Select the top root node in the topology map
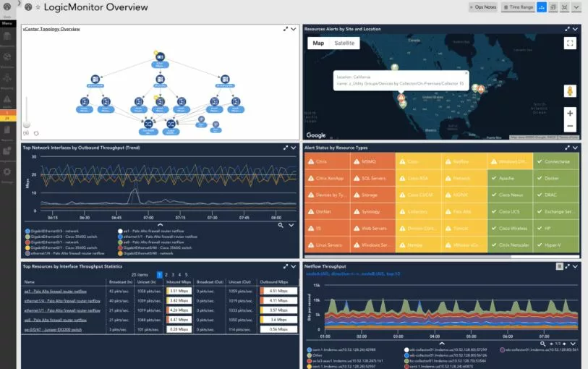 click(x=160, y=56)
